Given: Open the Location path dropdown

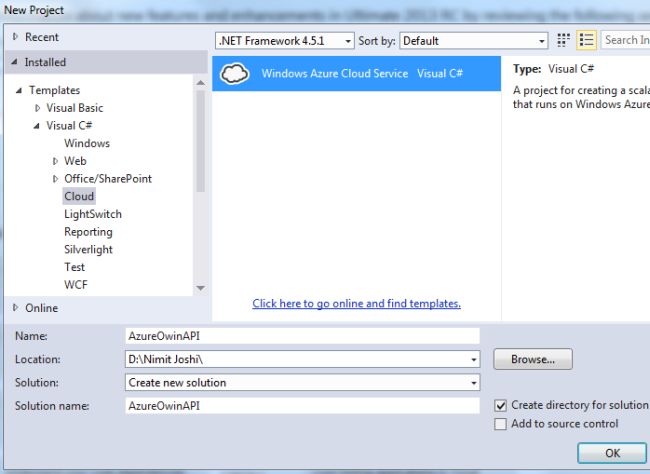Looking at the screenshot, I should 473,360.
